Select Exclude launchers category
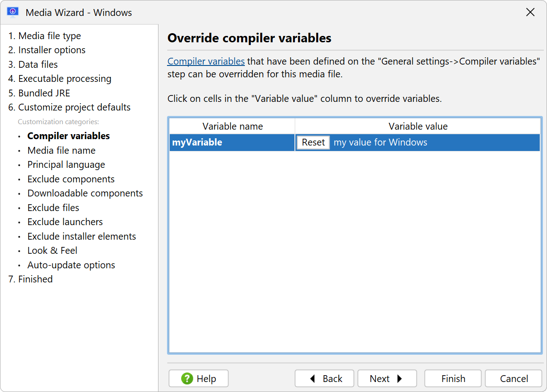This screenshot has height=392, width=547. (65, 222)
